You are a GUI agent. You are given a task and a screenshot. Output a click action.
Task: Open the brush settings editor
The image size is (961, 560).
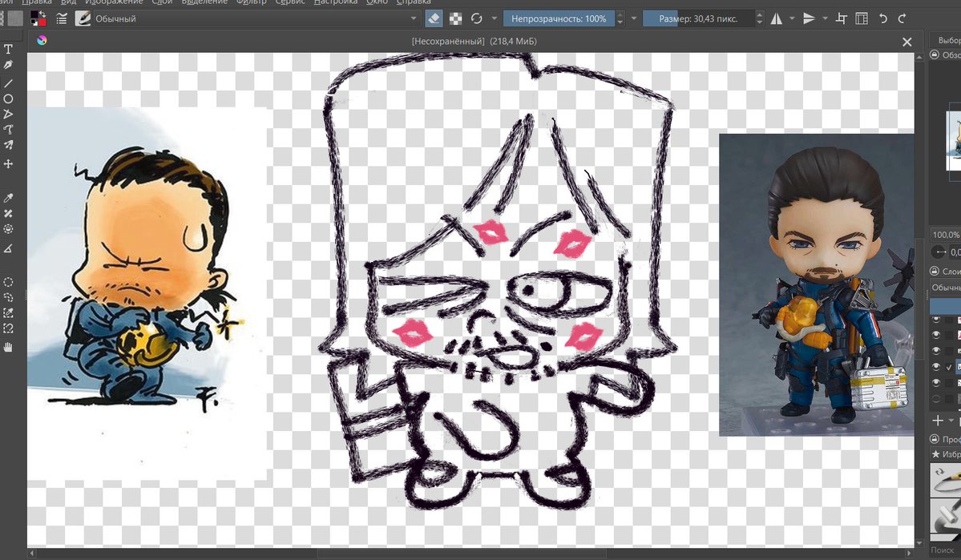61,19
